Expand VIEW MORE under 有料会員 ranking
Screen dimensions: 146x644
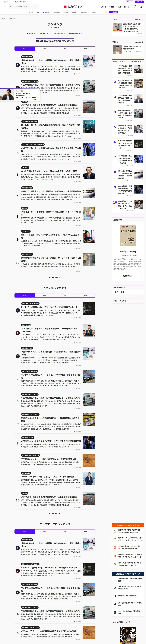pyautogui.click(x=55, y=277)
